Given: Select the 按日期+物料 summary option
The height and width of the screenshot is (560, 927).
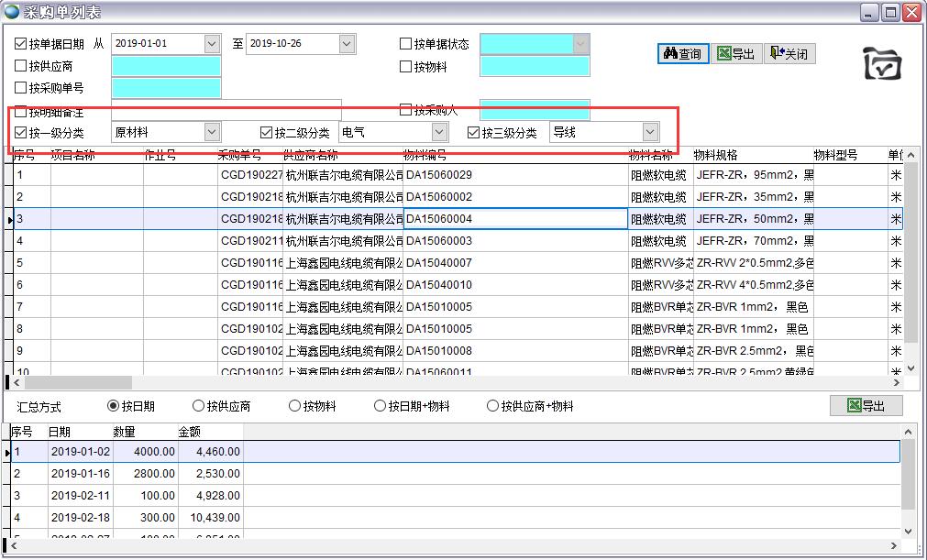Looking at the screenshot, I should pyautogui.click(x=381, y=406).
